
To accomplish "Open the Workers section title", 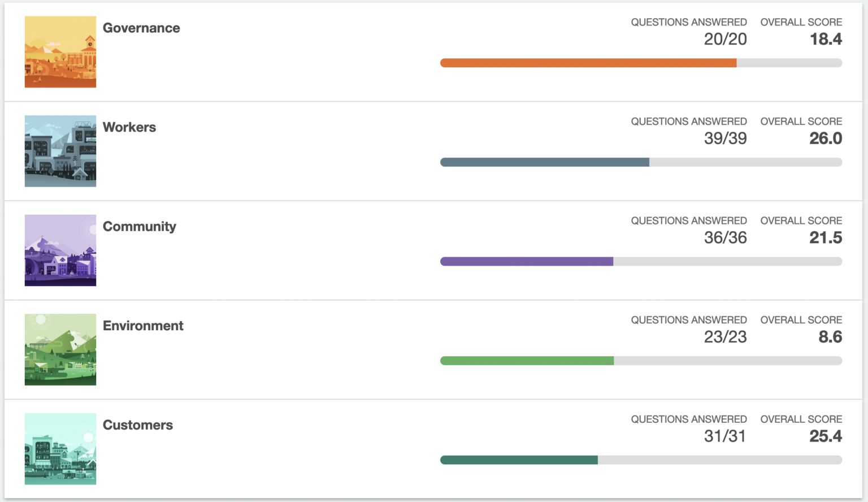I will tap(129, 127).
